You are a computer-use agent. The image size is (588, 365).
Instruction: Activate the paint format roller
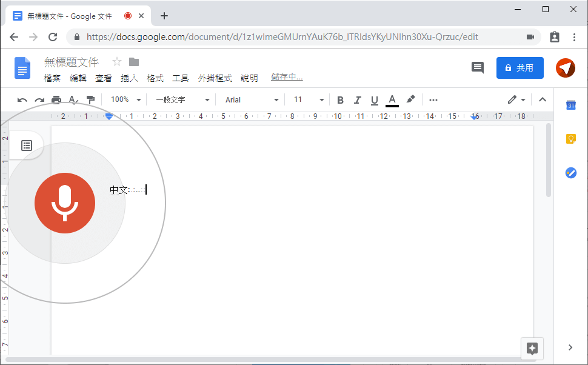90,100
